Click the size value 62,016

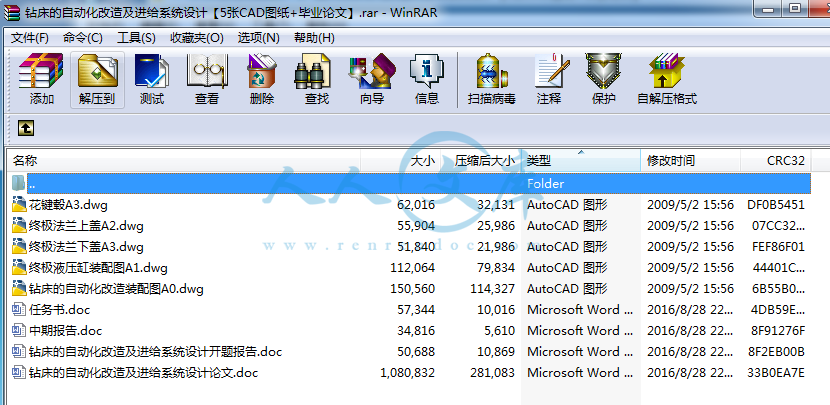[416, 204]
